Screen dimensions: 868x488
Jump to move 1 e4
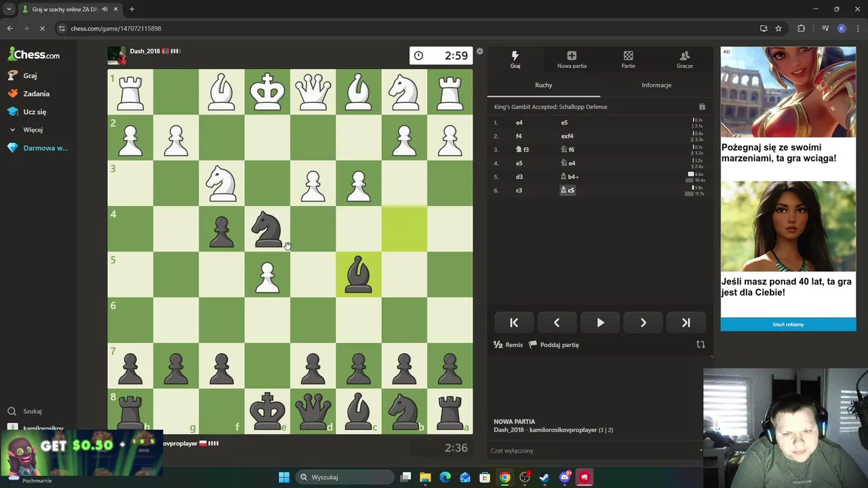[519, 123]
